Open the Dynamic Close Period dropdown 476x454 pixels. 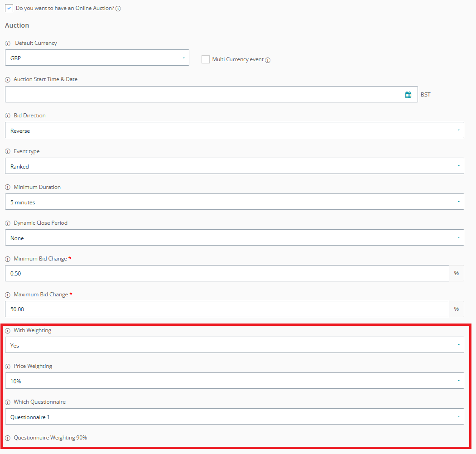pyautogui.click(x=234, y=238)
